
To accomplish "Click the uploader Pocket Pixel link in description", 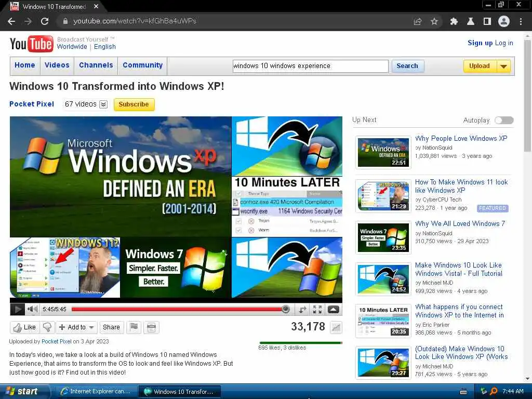I will tap(56, 342).
